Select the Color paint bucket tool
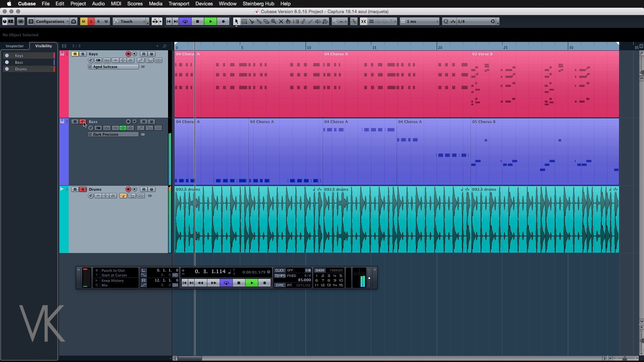The height and width of the screenshot is (362, 644). 325,21
